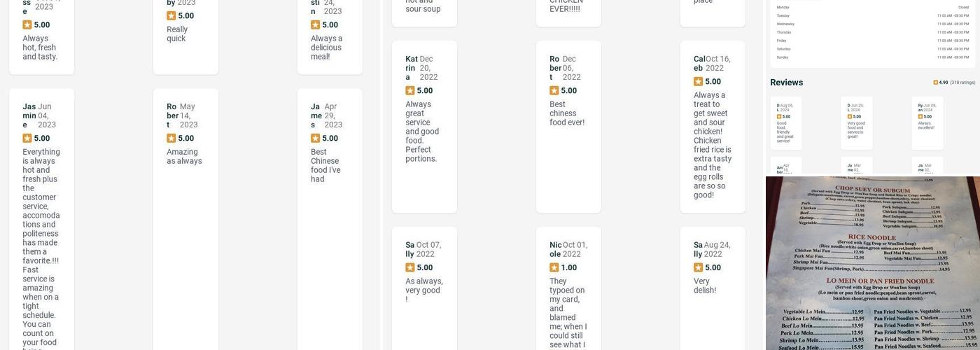The width and height of the screenshot is (980, 350).
Task: Click the star icon on Sally's October 07 review
Action: (x=410, y=268)
